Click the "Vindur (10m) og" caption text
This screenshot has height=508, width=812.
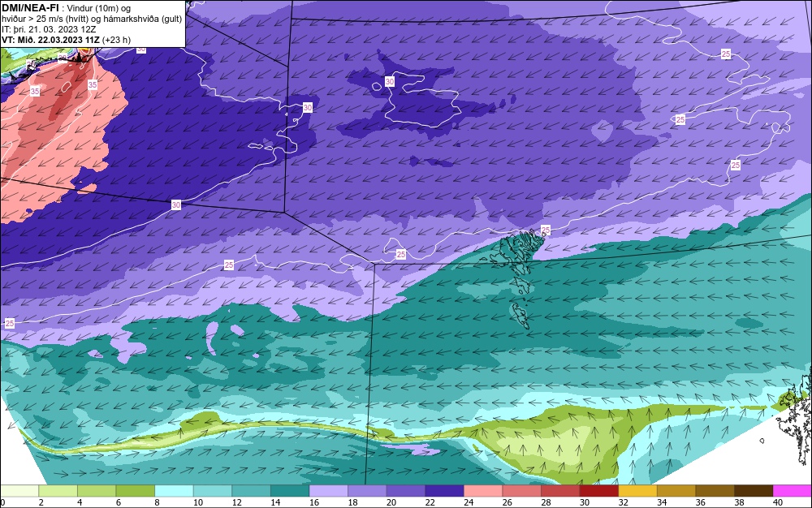point(99,8)
